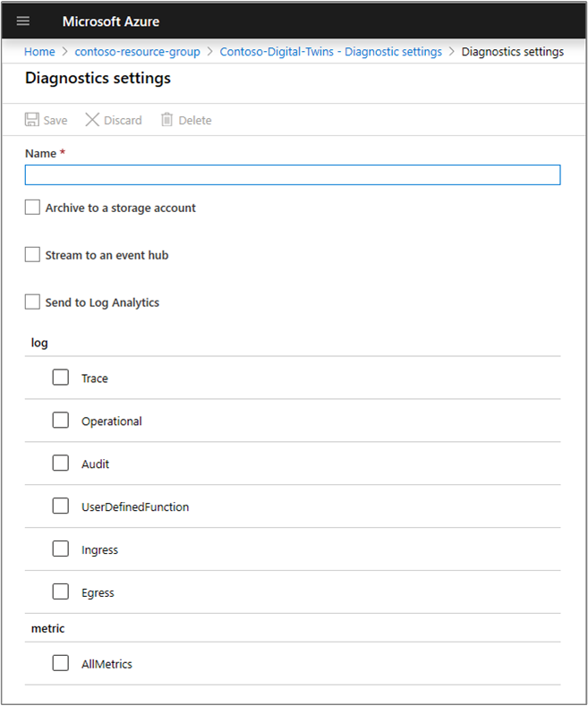
Task: Check Stream to an event hub
Action: point(32,255)
